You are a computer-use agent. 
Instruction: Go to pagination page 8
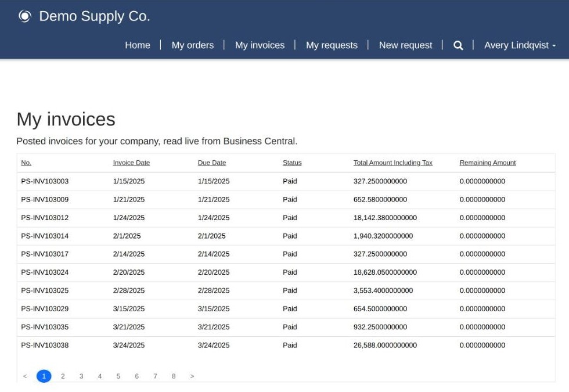[174, 376]
